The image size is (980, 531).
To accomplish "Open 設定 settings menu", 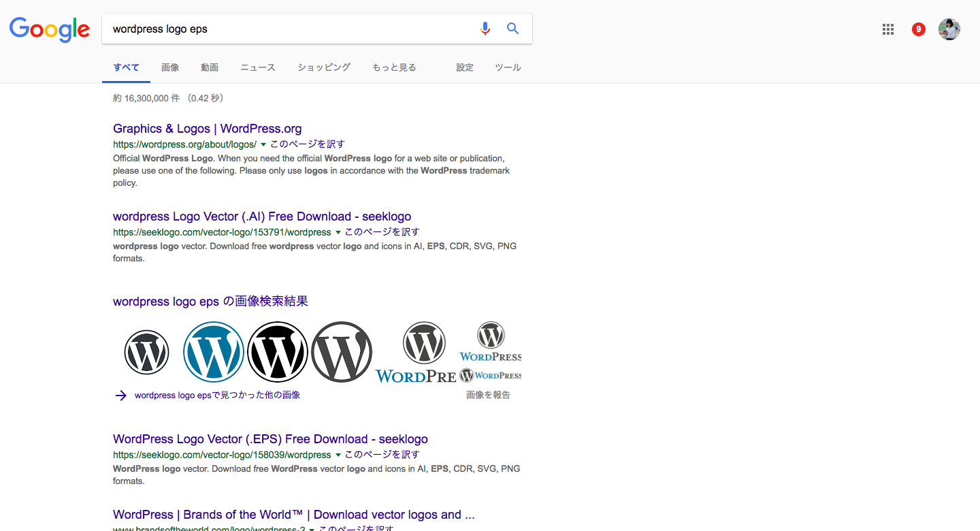I will point(465,67).
